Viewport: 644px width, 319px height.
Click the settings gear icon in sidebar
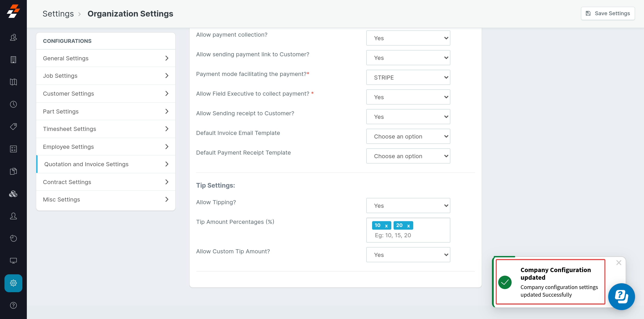13,283
